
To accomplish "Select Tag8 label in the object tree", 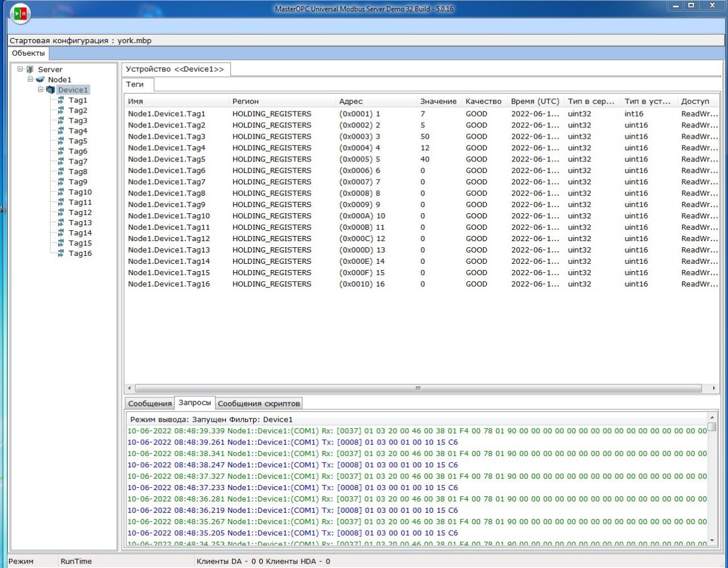I will click(78, 172).
